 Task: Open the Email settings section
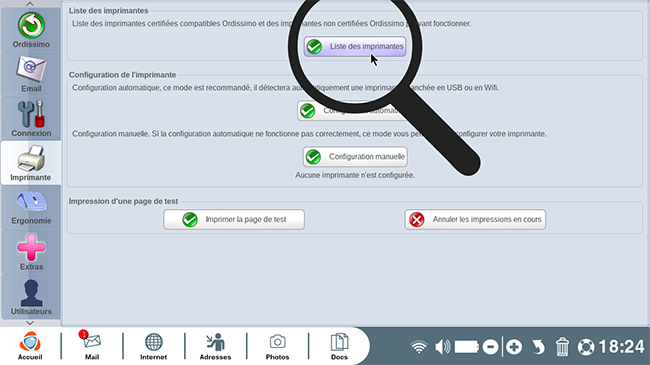[x=31, y=75]
